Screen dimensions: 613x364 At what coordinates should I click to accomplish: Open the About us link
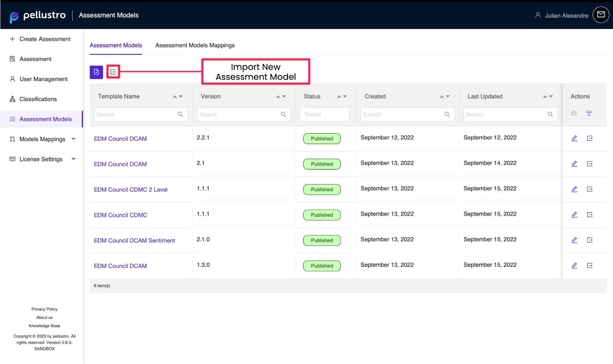pyautogui.click(x=44, y=317)
